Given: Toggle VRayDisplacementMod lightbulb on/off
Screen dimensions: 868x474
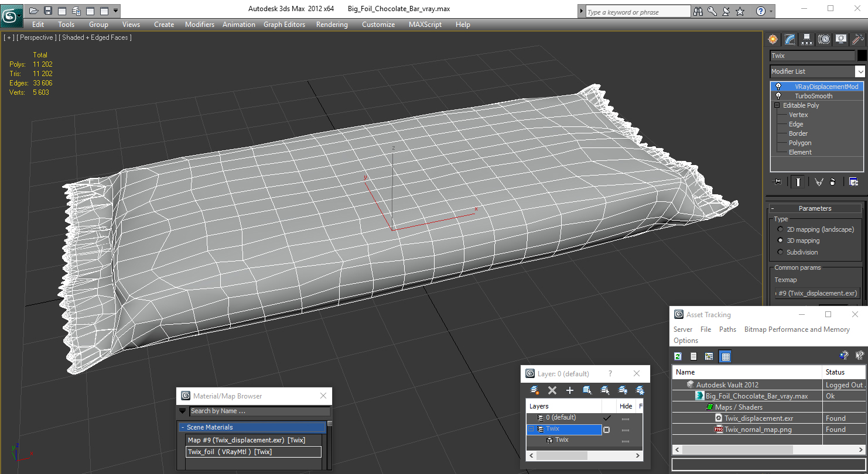Looking at the screenshot, I should 778,87.
